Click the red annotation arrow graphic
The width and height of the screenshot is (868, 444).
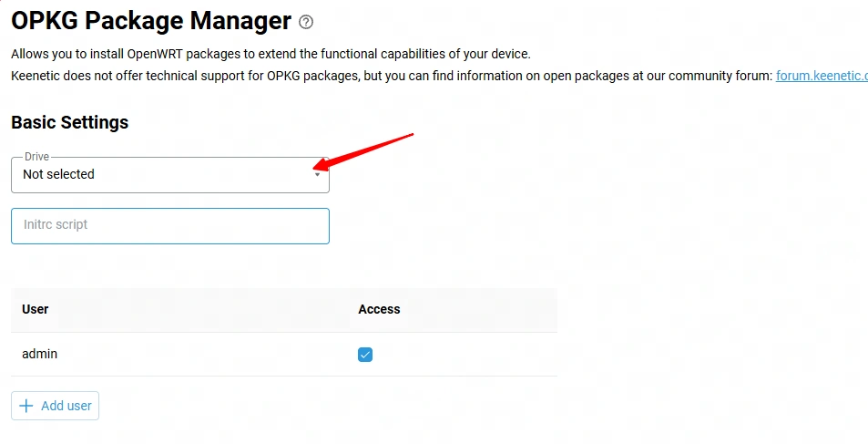(x=363, y=151)
